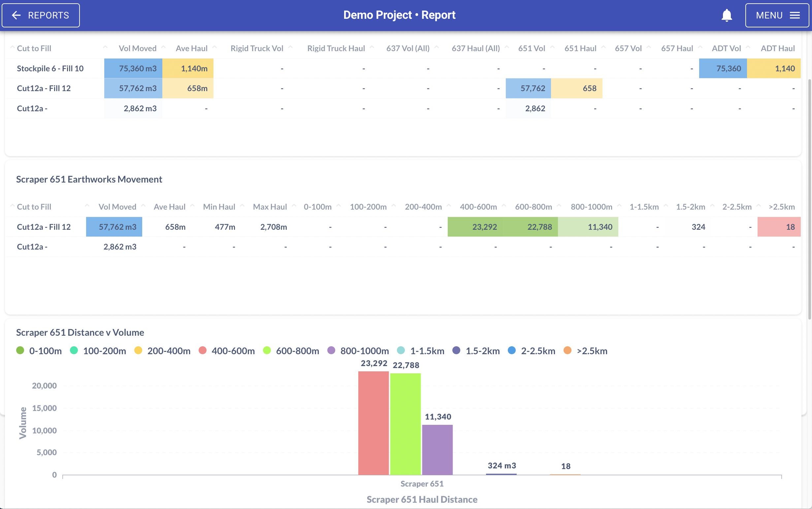Viewport: 812px width, 509px height.
Task: Open the MENU hamburger button
Action: [x=777, y=15]
